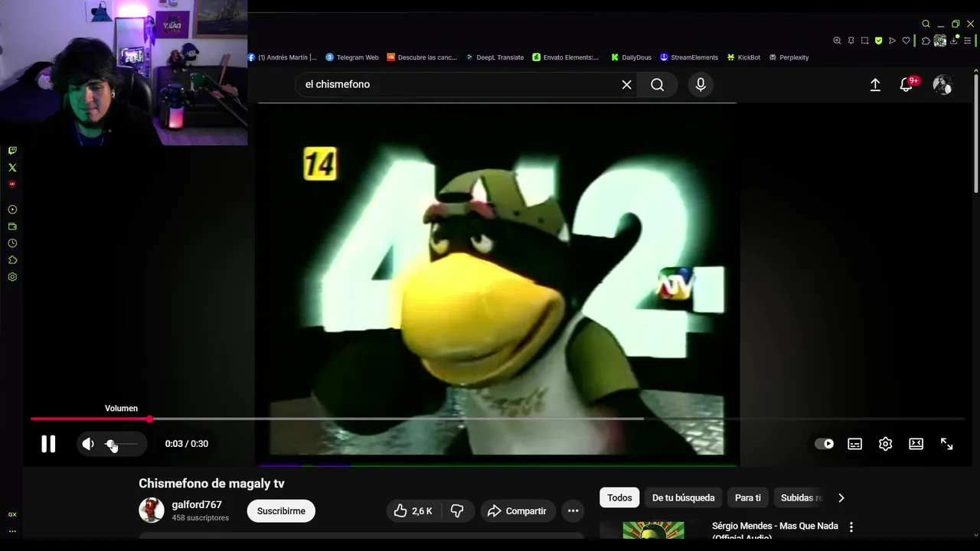Viewport: 980px width, 551px height.
Task: Click the Suscribirme button
Action: (281, 510)
